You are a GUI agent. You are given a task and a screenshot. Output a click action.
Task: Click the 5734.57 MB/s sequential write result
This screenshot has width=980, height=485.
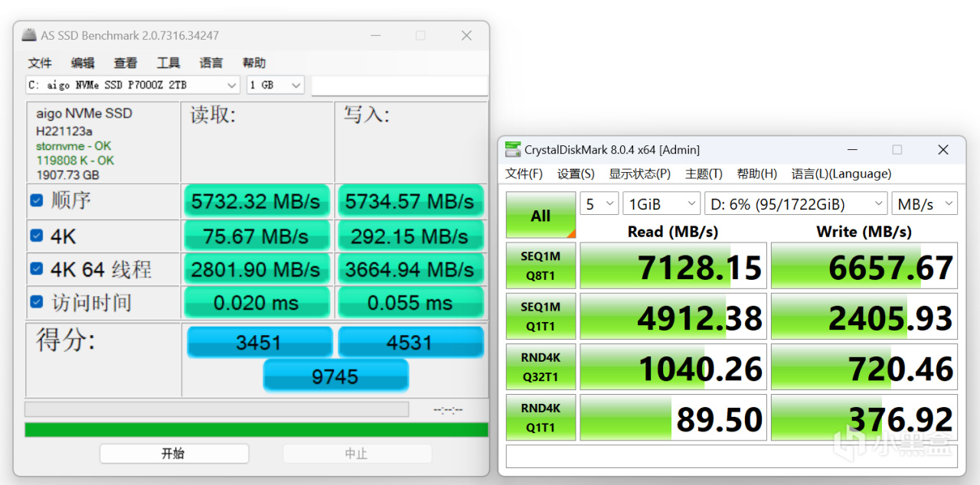[410, 201]
